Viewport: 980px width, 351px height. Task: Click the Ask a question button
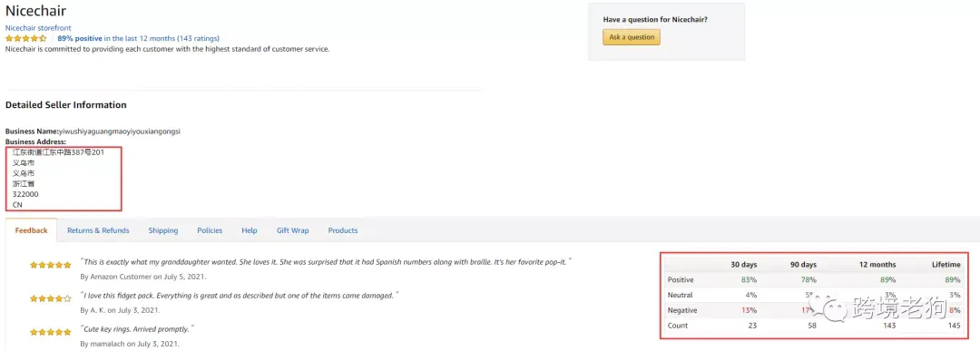click(632, 37)
